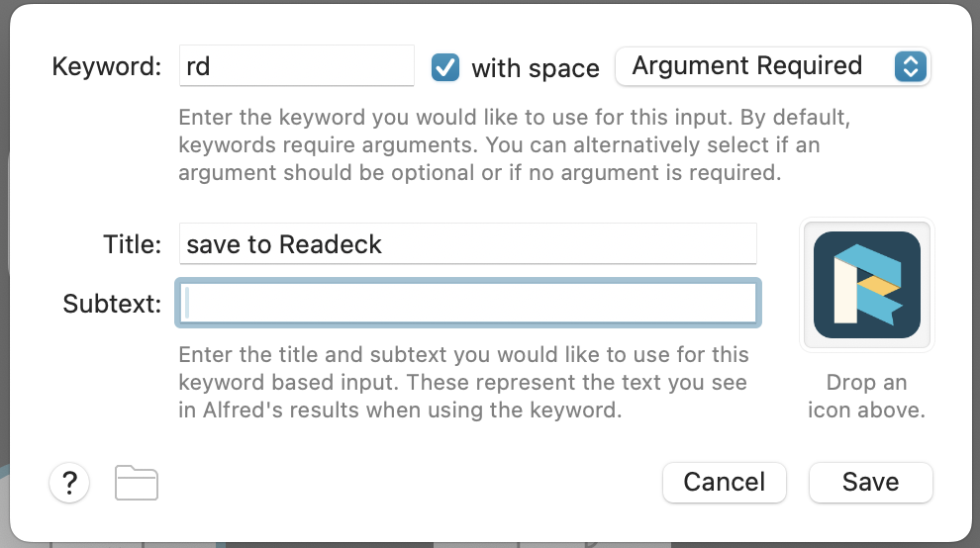Place cursor after "Readeck" in the Title field
This screenshot has height=548, width=980.
383,244
